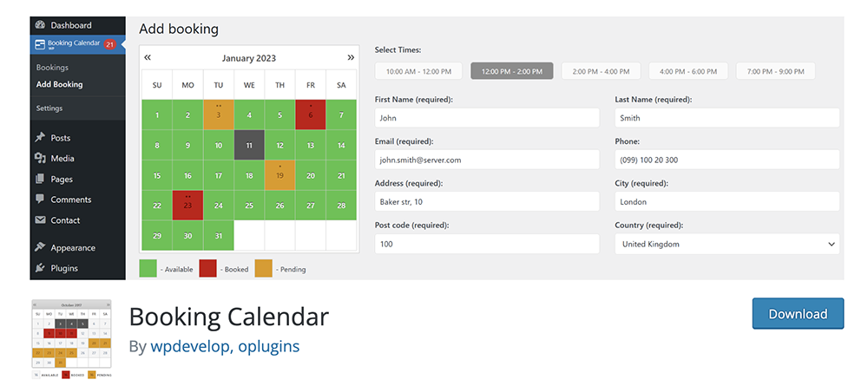Click the red Booked legend swatch
The image size is (868, 386).
[x=207, y=269]
